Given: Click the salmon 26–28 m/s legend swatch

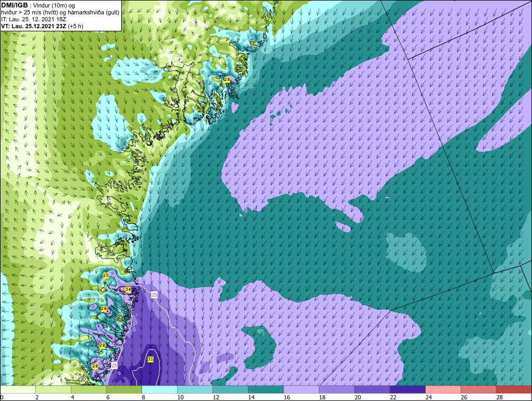Looking at the screenshot, I should [x=478, y=389].
